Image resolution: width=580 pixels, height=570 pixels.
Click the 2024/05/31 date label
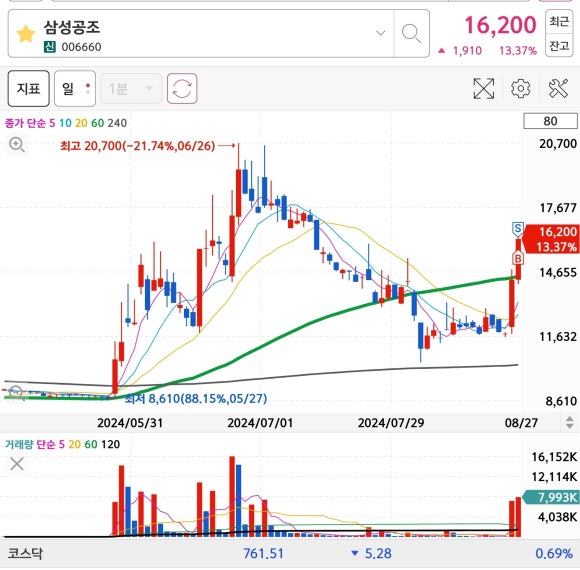tap(130, 423)
